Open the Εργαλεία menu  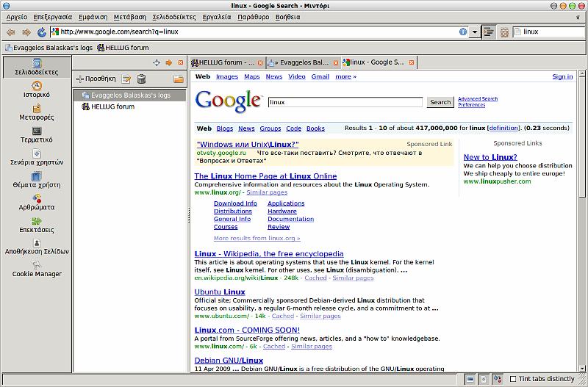click(217, 17)
